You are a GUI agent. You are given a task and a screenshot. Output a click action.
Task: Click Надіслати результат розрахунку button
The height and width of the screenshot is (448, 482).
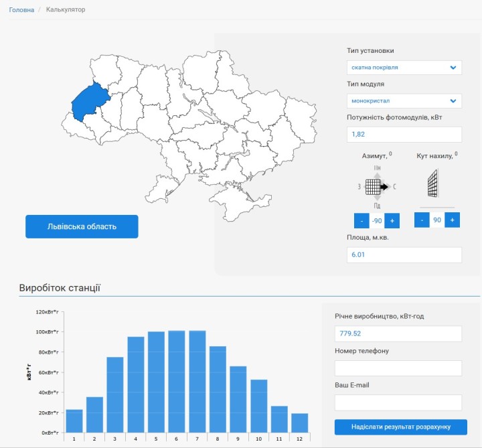click(x=401, y=427)
